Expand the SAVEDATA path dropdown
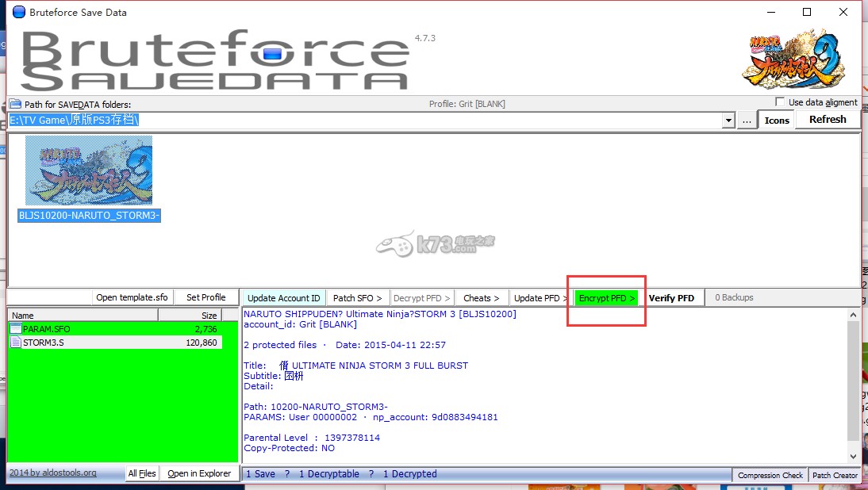The height and width of the screenshot is (490, 868). pos(728,121)
